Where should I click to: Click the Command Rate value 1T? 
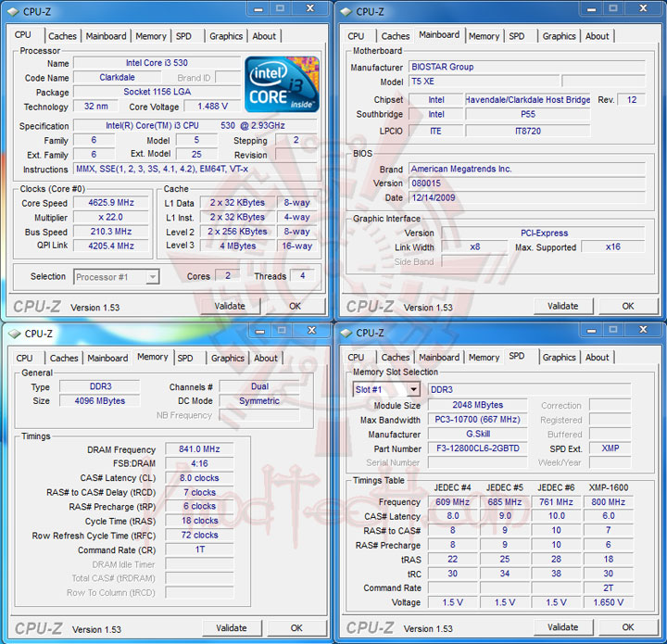tap(199, 549)
